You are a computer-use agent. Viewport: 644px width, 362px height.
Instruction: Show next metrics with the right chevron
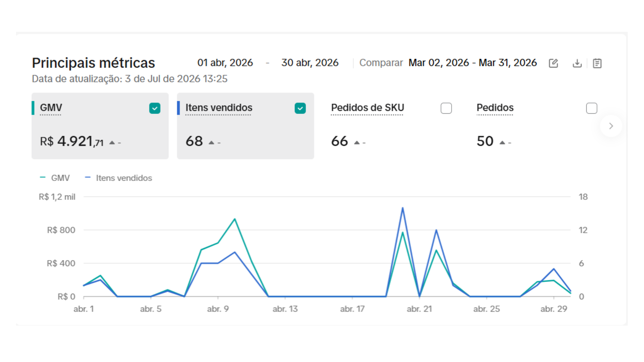(x=611, y=126)
